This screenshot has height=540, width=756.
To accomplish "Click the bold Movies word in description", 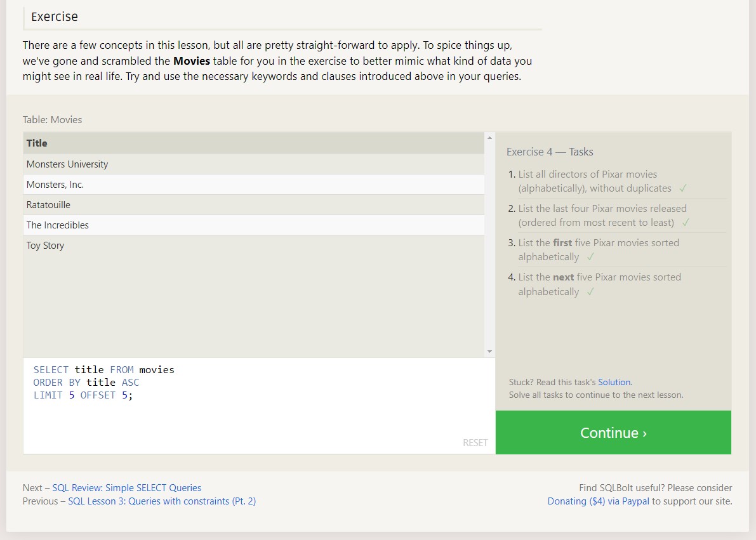I will (x=192, y=61).
